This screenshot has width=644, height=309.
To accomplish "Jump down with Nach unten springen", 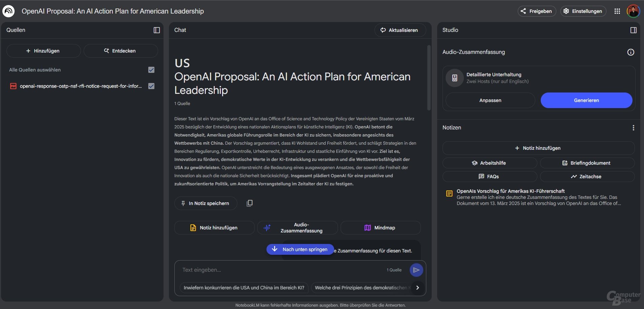I will [300, 249].
